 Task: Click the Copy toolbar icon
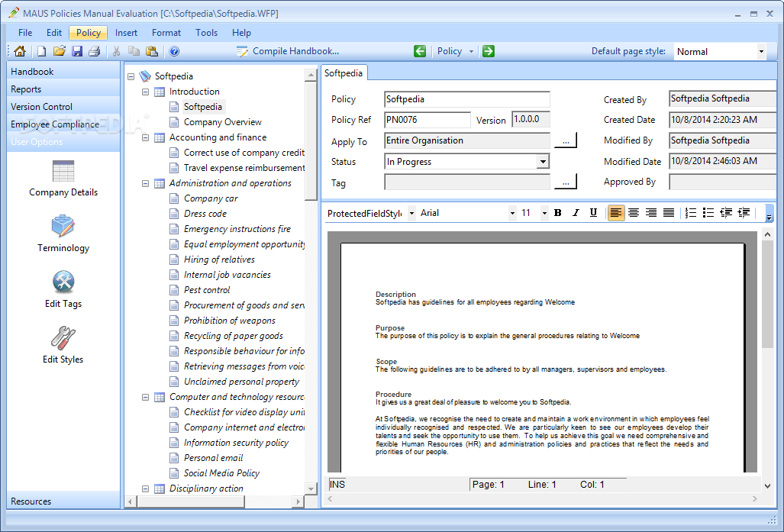[134, 51]
